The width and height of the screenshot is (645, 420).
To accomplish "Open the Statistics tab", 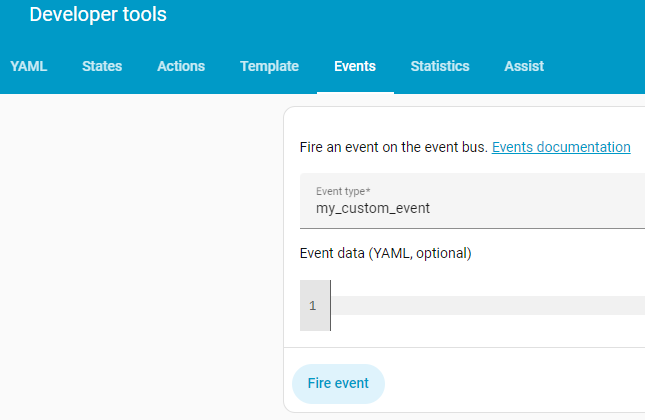I will coord(440,66).
